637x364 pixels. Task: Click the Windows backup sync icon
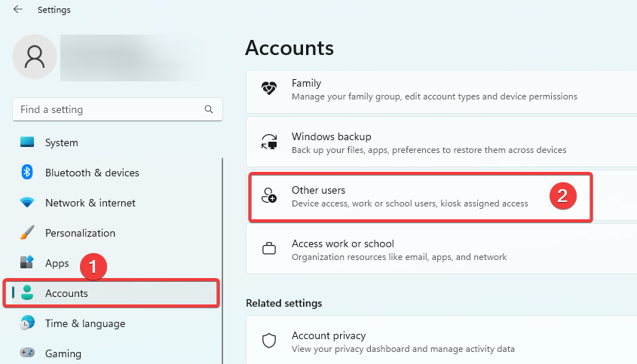pyautogui.click(x=269, y=142)
